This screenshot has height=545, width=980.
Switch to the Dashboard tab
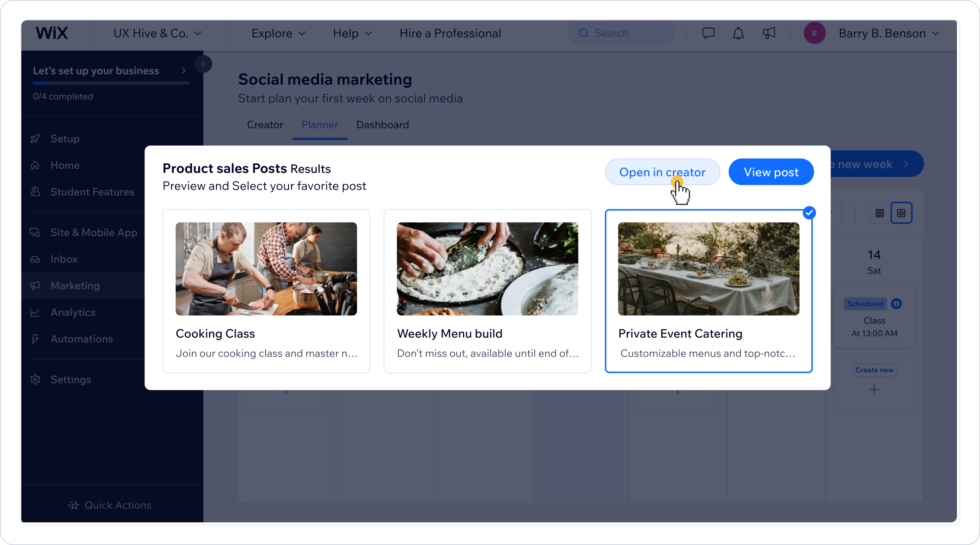click(382, 125)
